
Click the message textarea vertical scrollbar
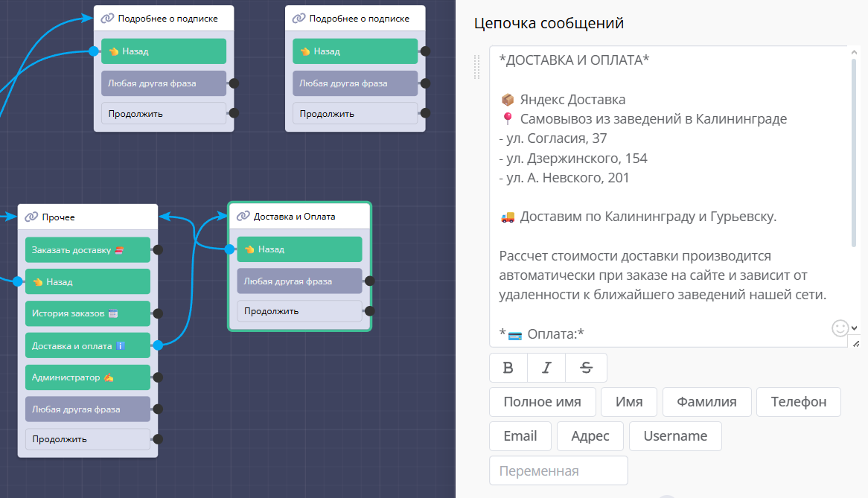coord(854,149)
